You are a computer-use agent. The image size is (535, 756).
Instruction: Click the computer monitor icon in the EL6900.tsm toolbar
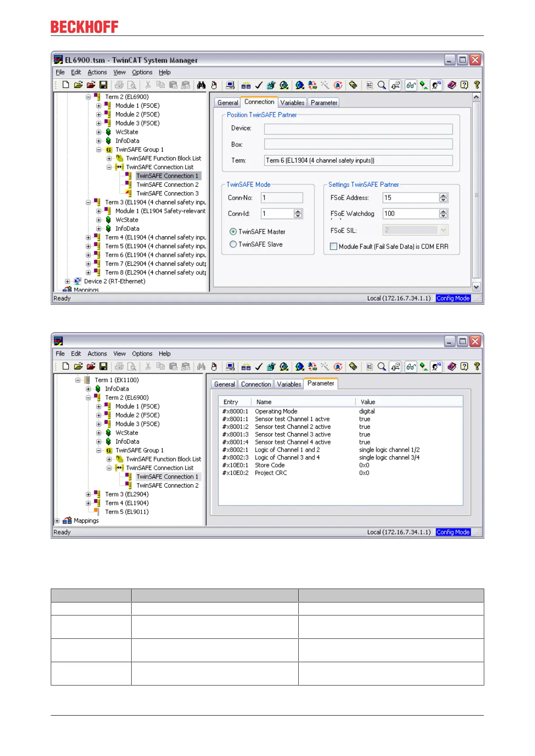pyautogui.click(x=230, y=85)
